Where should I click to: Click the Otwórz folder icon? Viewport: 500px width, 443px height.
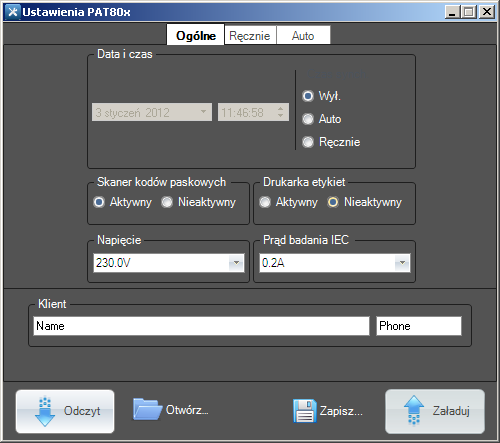pos(147,409)
